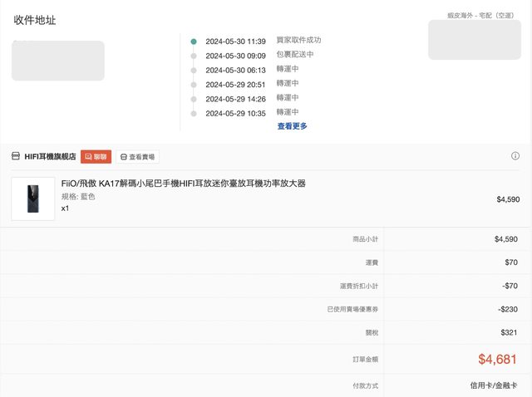Click the 信用卡/金融卡 payment method value
Screen dimensions: 532x397
[494, 385]
